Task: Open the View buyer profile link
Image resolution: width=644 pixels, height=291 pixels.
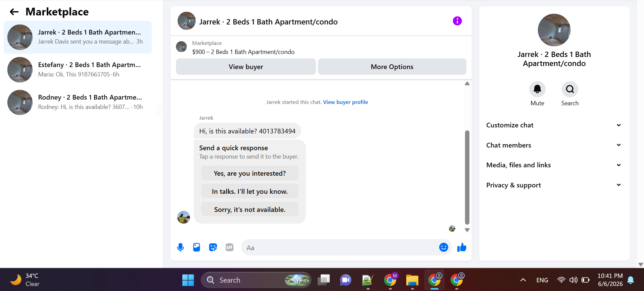Action: (346, 102)
